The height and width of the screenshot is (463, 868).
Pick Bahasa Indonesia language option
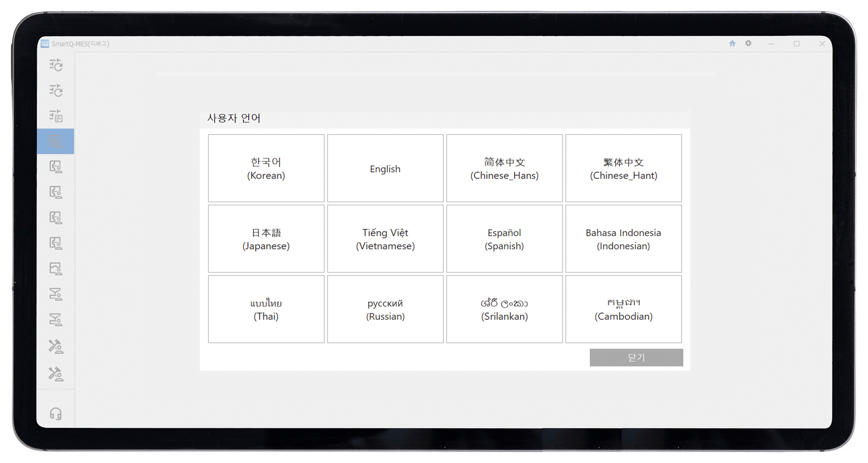point(623,239)
